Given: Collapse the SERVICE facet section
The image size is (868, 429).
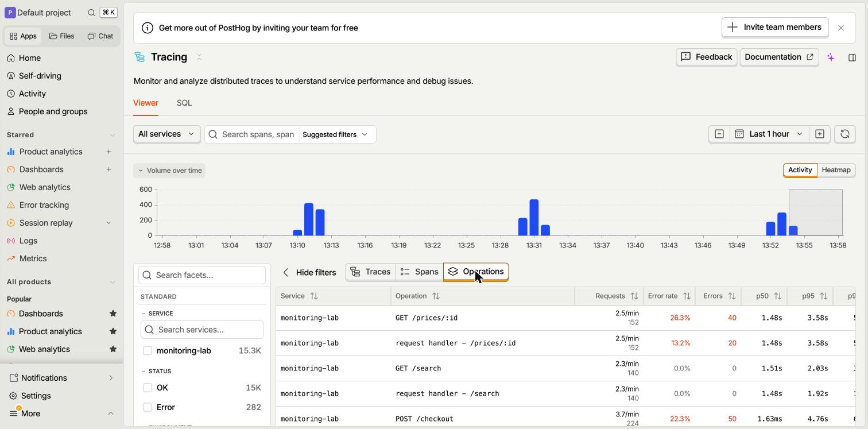Looking at the screenshot, I should point(157,314).
